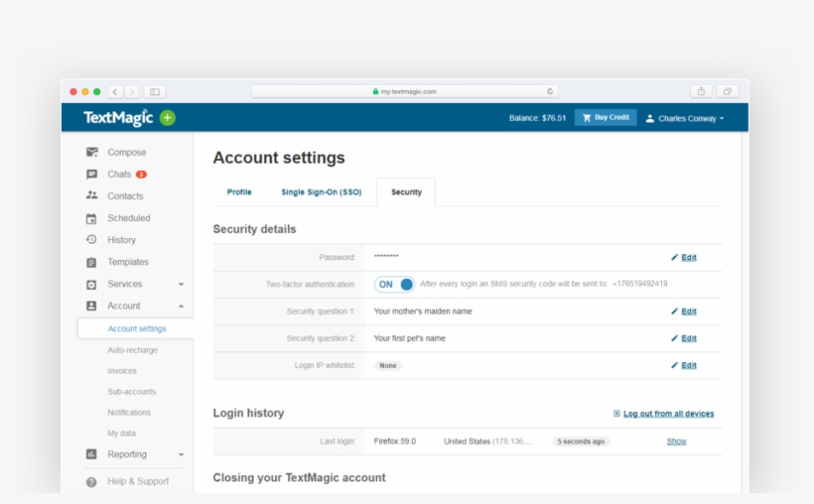Screen dimensions: 814x504
Task: Click the browser share icon
Action: click(x=701, y=91)
